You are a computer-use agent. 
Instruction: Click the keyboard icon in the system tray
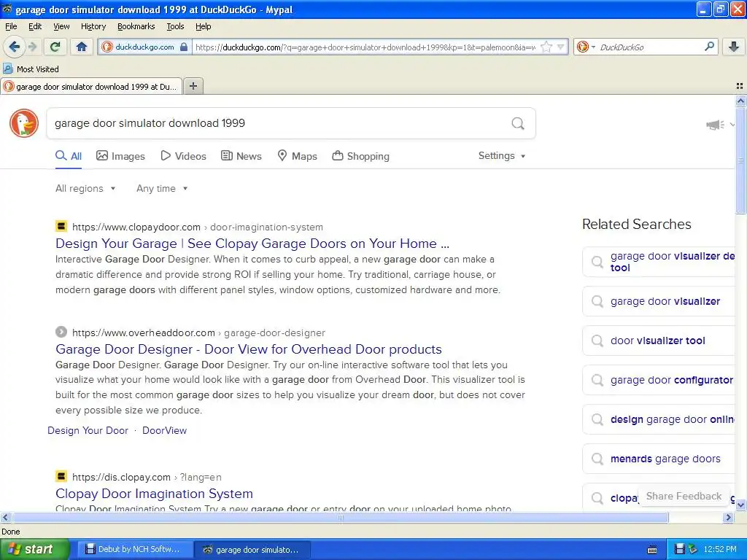tap(652, 550)
